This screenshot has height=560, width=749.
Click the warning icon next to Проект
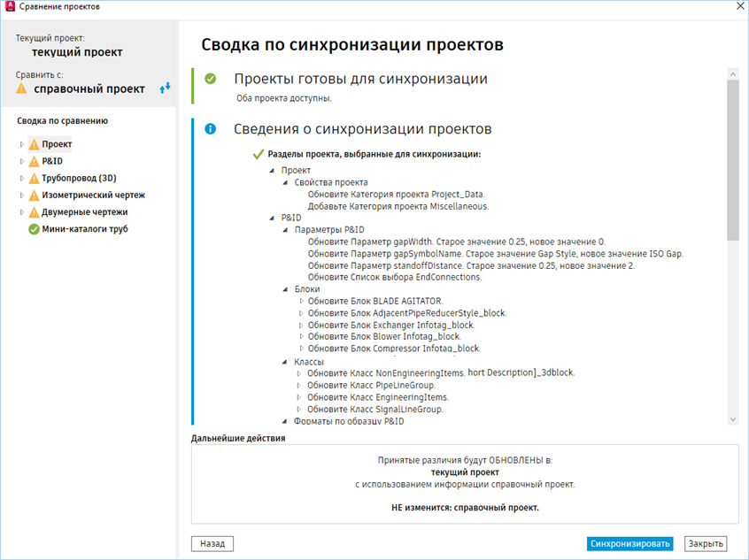click(x=34, y=144)
